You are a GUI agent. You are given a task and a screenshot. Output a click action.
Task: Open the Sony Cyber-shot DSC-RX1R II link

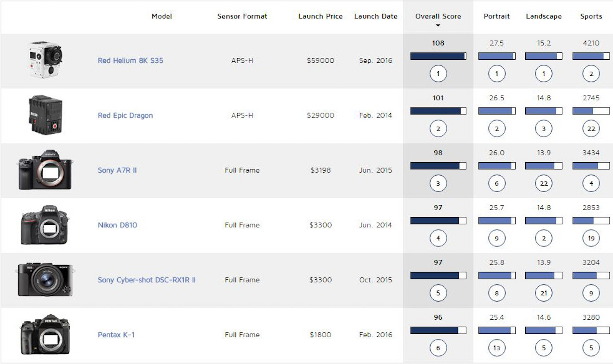[146, 280]
